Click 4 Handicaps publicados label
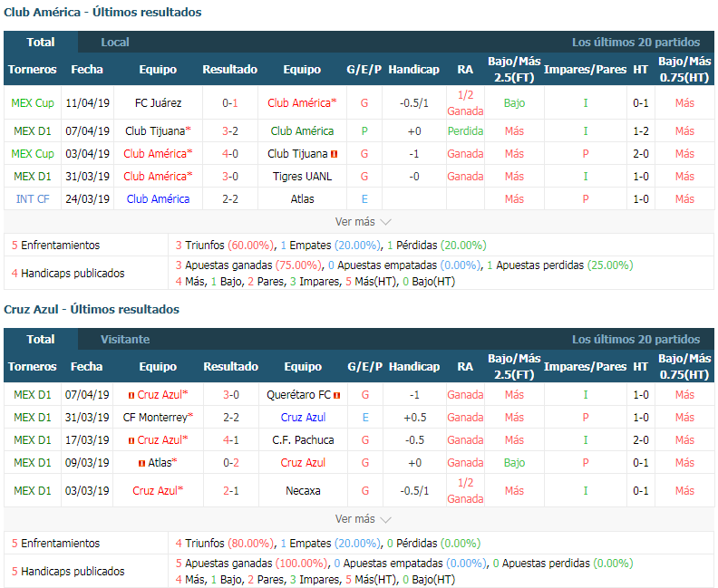Screen dimensions: 718x588 (68, 274)
